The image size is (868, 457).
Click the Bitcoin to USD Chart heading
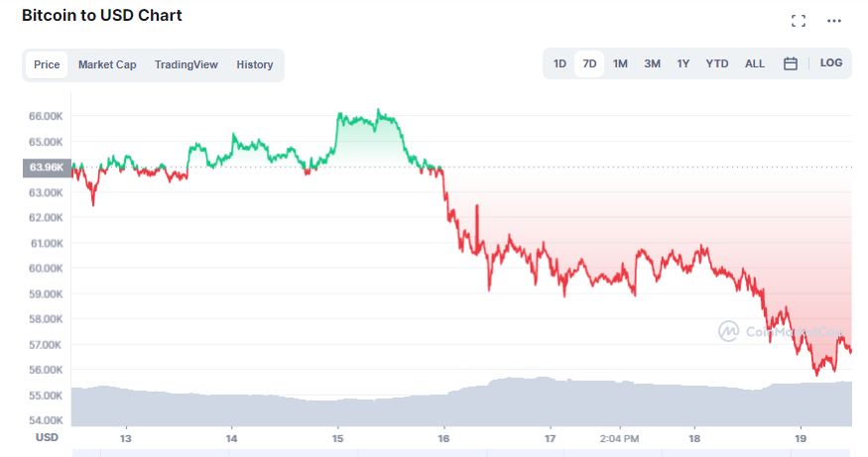(x=102, y=16)
